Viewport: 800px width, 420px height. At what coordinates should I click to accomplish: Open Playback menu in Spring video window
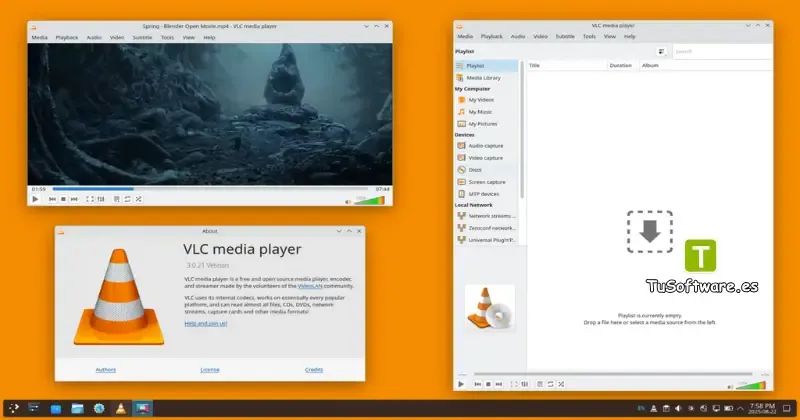coord(67,37)
